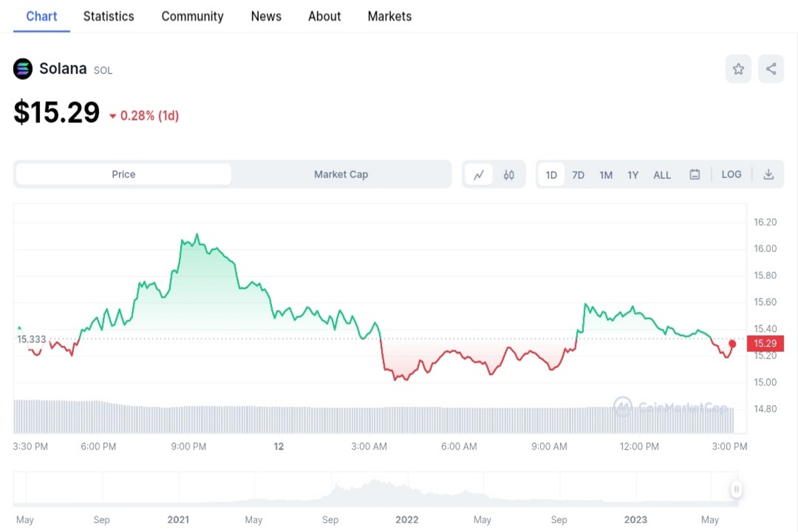Toggle LOG scale on the chart
The height and width of the screenshot is (532, 798).
[731, 174]
